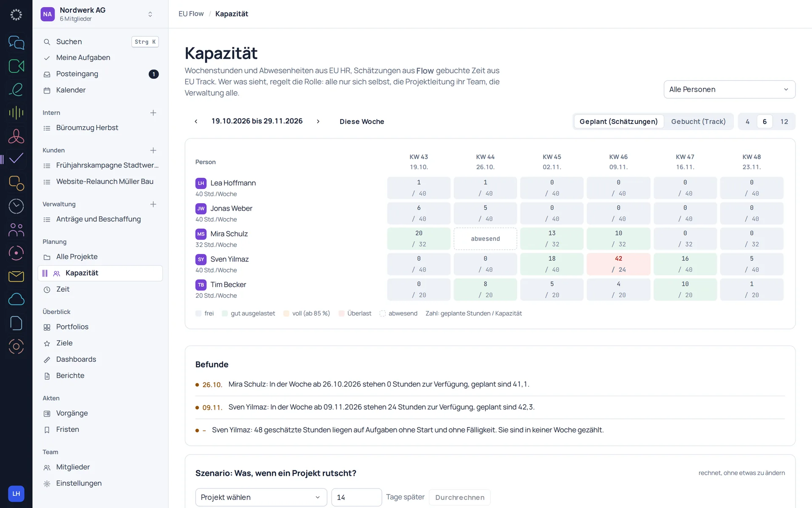Click the Tage später number field

356,497
